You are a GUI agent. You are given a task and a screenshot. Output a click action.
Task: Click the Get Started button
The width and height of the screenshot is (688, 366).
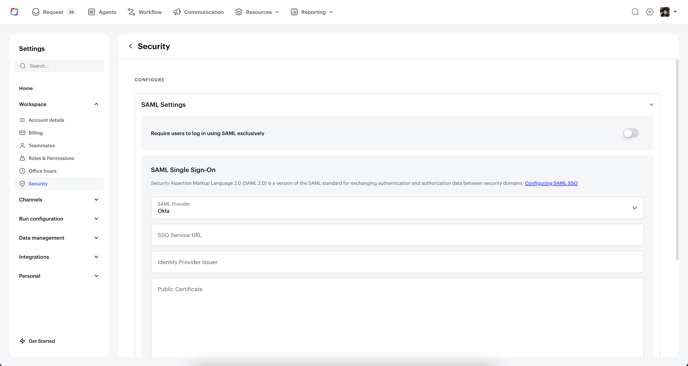tap(37, 341)
